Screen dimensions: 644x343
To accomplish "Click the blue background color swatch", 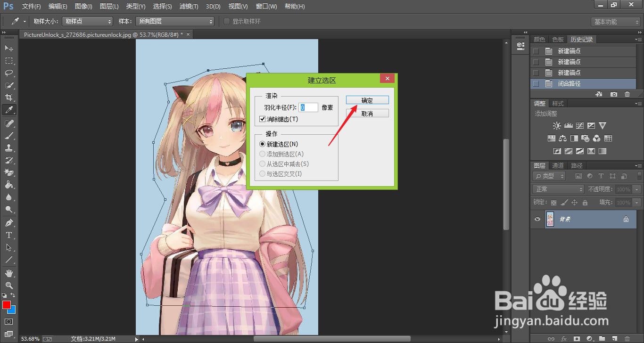I will pos(13,311).
